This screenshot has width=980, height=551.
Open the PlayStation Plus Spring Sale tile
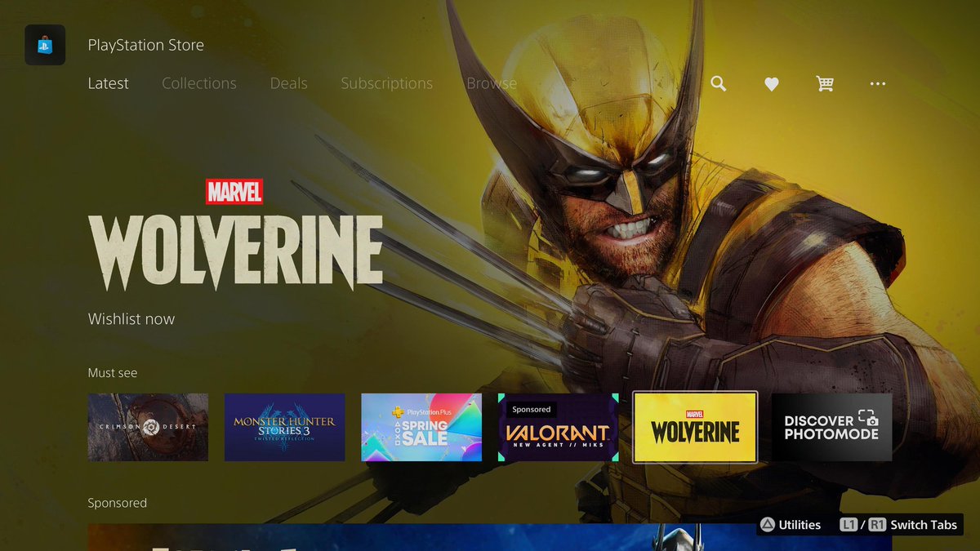(x=421, y=428)
